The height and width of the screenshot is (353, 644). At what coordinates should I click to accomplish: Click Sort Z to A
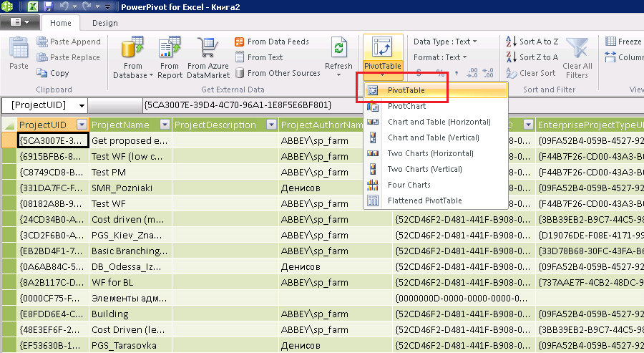point(532,57)
